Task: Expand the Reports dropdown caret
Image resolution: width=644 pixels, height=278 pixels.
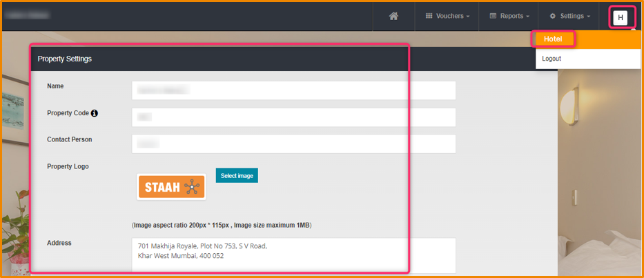Action: (x=528, y=17)
